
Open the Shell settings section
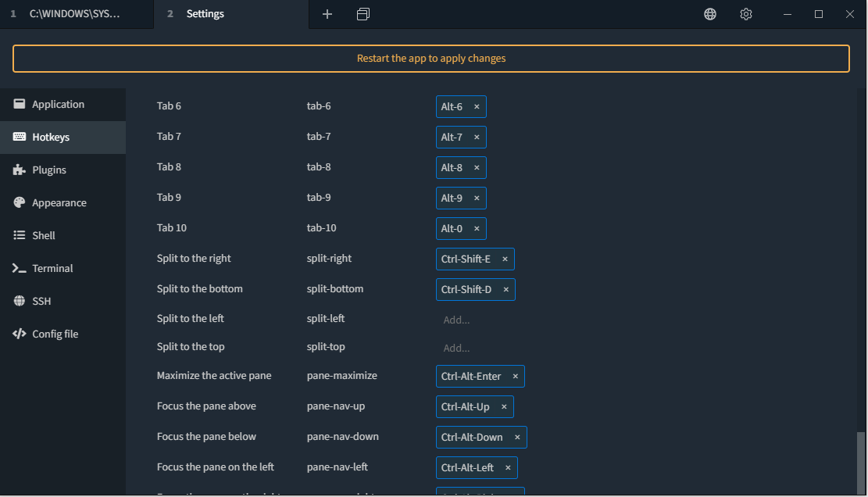coord(63,235)
